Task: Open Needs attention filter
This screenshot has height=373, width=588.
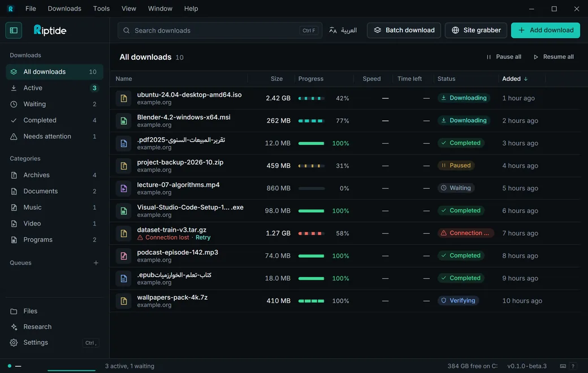Action: [54, 136]
